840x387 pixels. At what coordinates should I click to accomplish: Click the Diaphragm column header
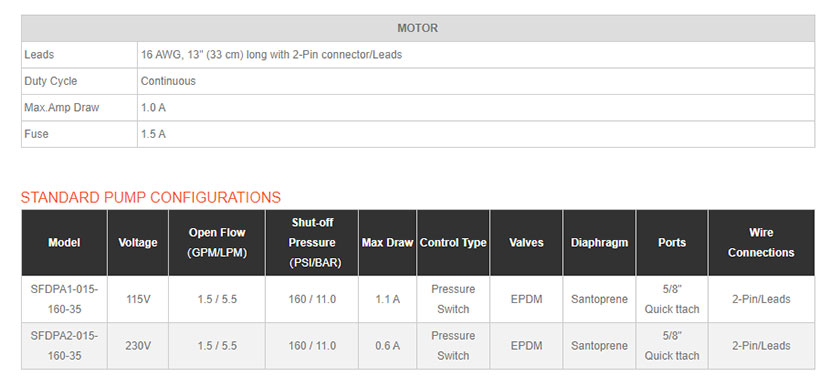pyautogui.click(x=599, y=243)
